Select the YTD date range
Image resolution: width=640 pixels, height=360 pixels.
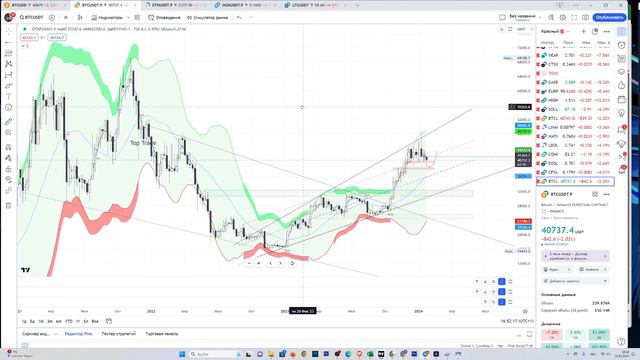click(x=69, y=321)
